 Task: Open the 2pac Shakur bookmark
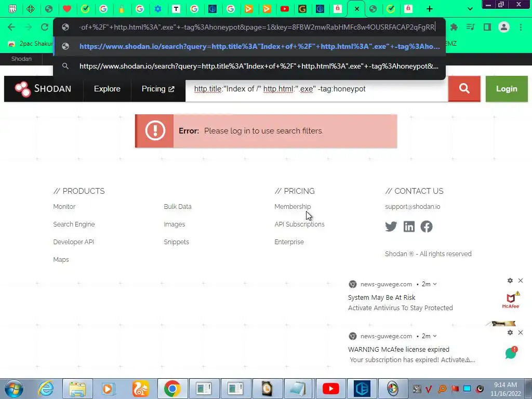[31, 44]
